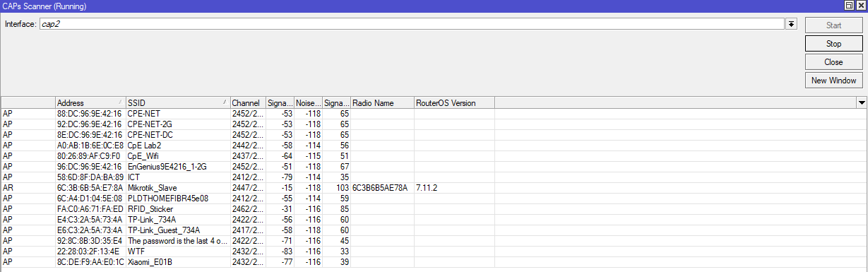Select the CpE_Wifi row
The image size is (868, 272).
coord(434,155)
